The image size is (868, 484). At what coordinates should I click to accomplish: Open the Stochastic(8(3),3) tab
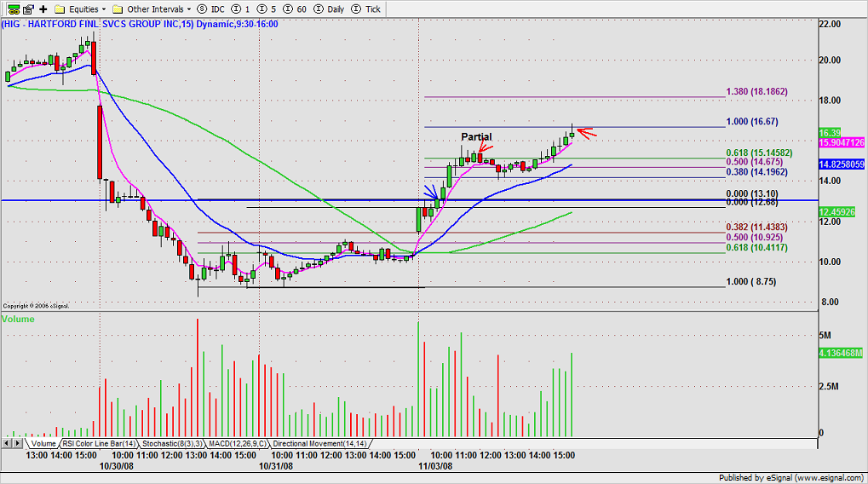[x=172, y=444]
